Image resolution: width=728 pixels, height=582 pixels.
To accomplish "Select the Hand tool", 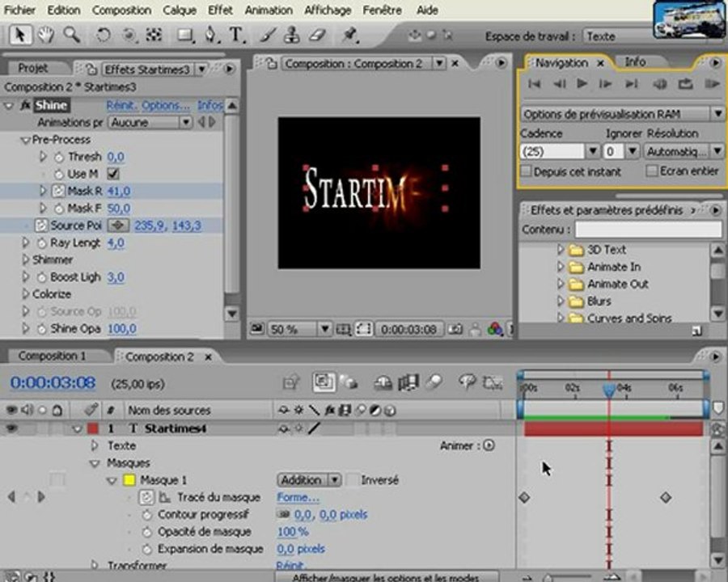I will (x=45, y=36).
